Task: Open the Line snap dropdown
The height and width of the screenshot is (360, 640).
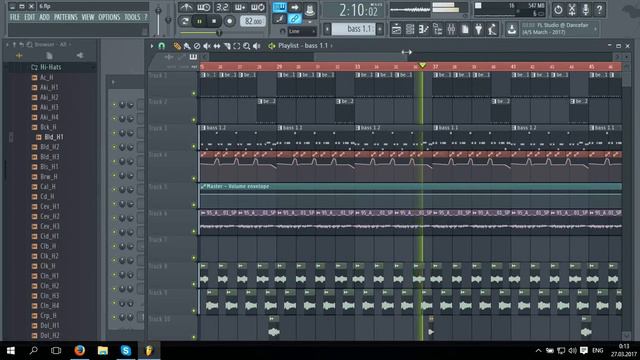Action: click(302, 31)
